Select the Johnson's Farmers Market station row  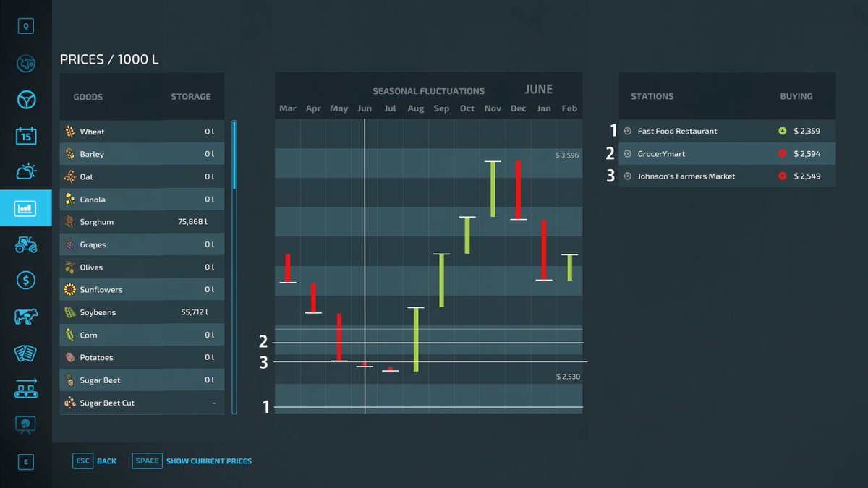[727, 176]
